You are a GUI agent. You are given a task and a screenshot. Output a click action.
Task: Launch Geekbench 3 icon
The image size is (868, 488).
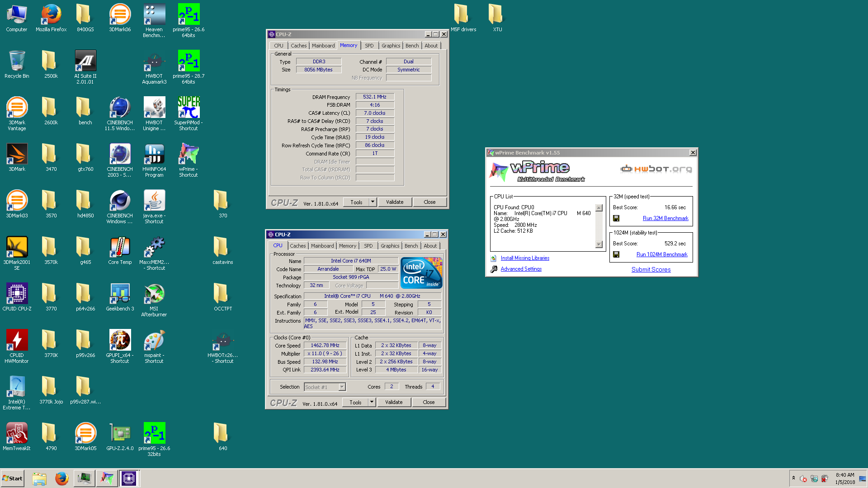[120, 298]
